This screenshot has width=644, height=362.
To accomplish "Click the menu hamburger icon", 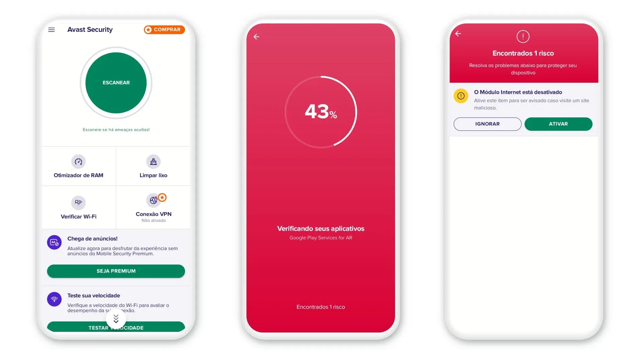I will click(52, 29).
